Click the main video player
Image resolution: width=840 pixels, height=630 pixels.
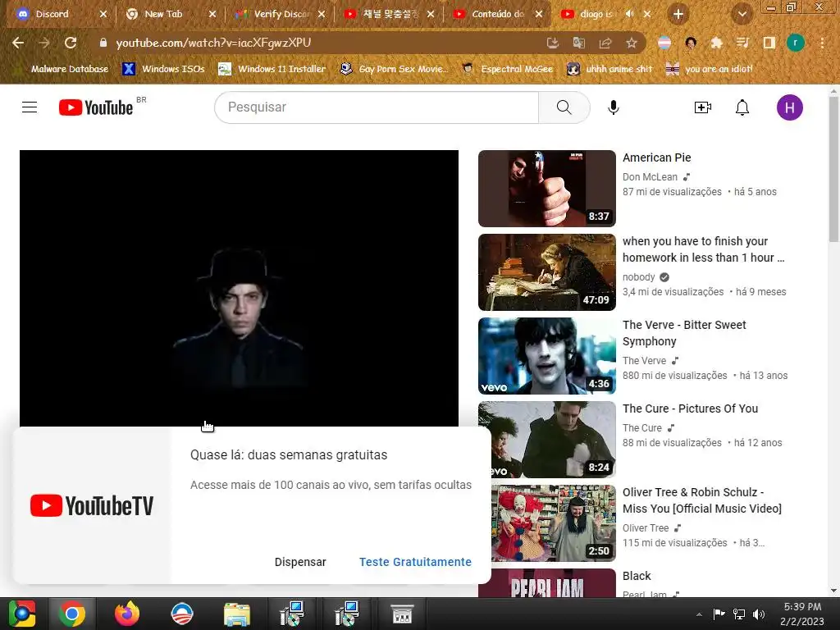pos(239,288)
